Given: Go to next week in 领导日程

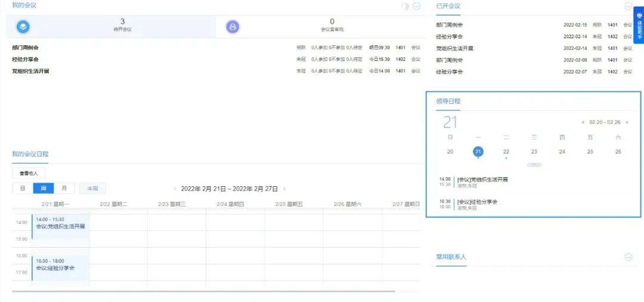Looking at the screenshot, I should click(x=627, y=122).
